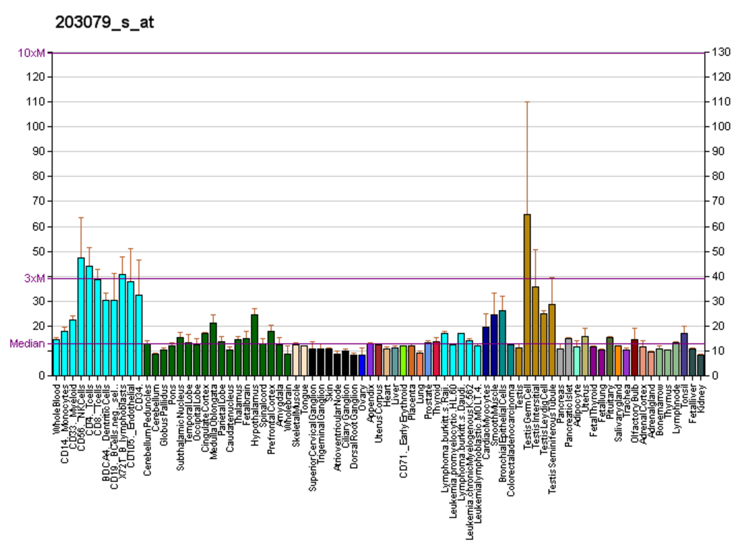
Task: Select the 3xM threshold line label
Action: click(34, 278)
